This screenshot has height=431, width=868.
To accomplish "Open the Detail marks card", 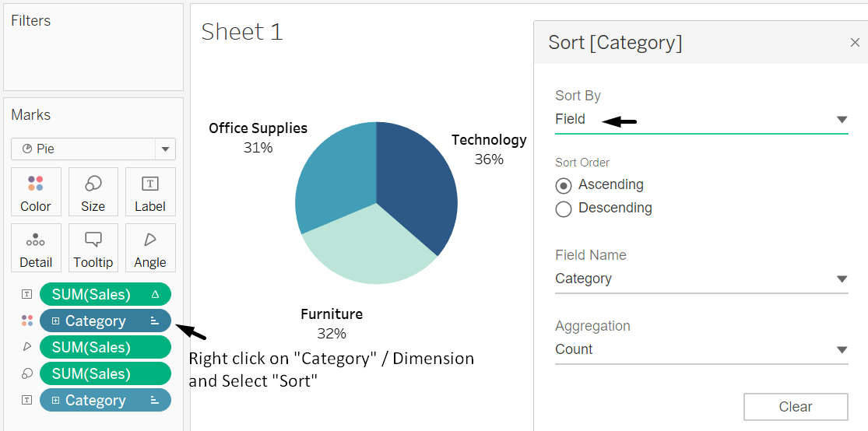I will (x=36, y=247).
